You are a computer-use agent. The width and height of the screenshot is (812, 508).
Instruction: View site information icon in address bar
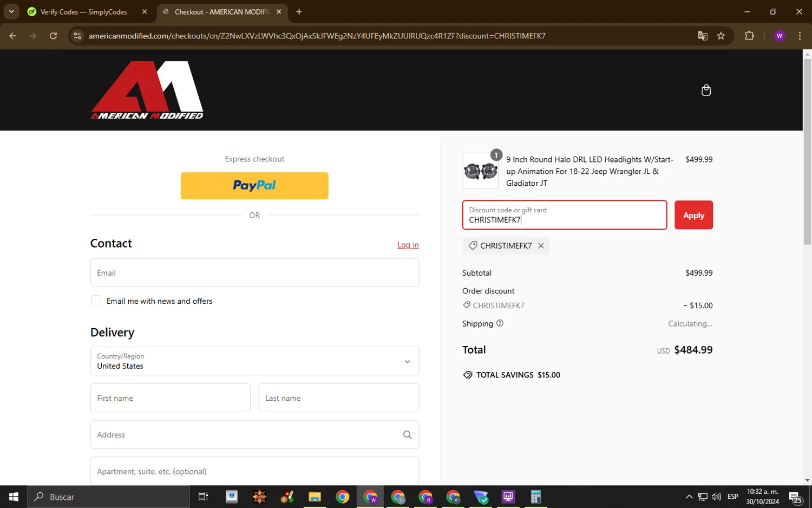coord(77,36)
